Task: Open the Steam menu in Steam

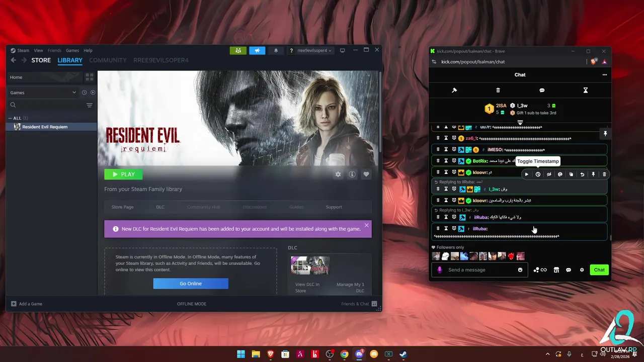Action: [x=23, y=50]
